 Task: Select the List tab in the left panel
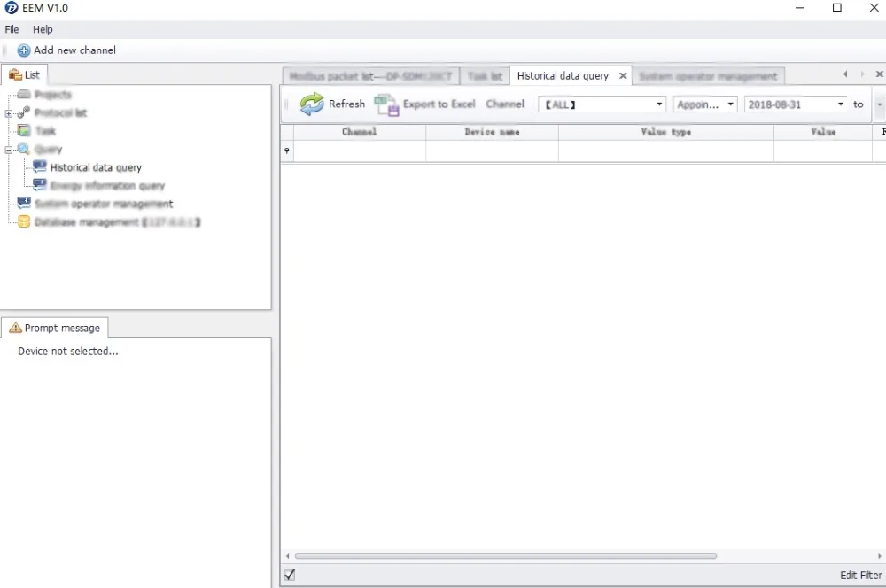[x=24, y=74]
